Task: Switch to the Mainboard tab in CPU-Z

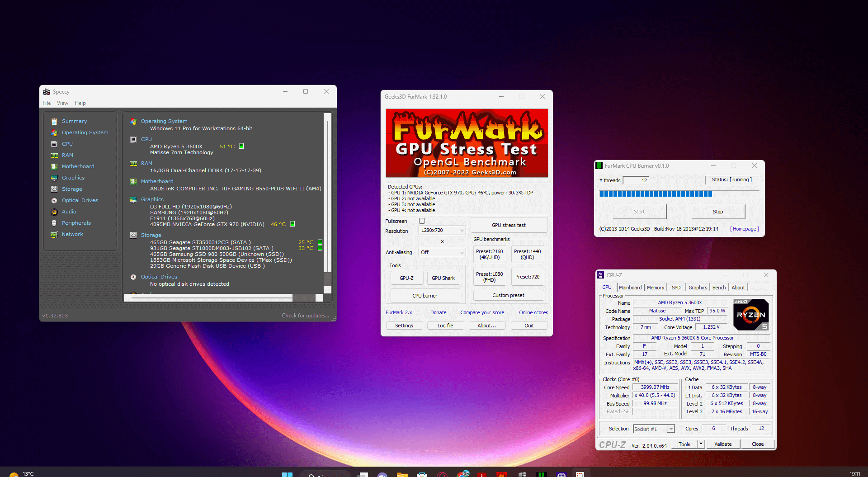Action: click(x=630, y=288)
